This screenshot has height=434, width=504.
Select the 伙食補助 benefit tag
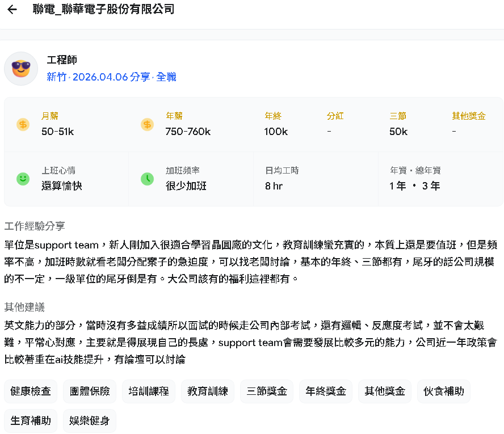pos(444,391)
